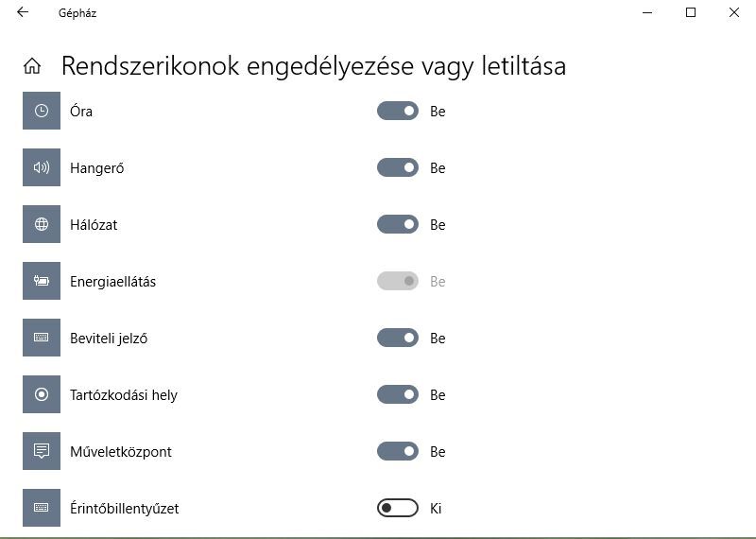Viewport: 756px width, 539px height.
Task: Navigate back with the arrow button
Action: [23, 13]
